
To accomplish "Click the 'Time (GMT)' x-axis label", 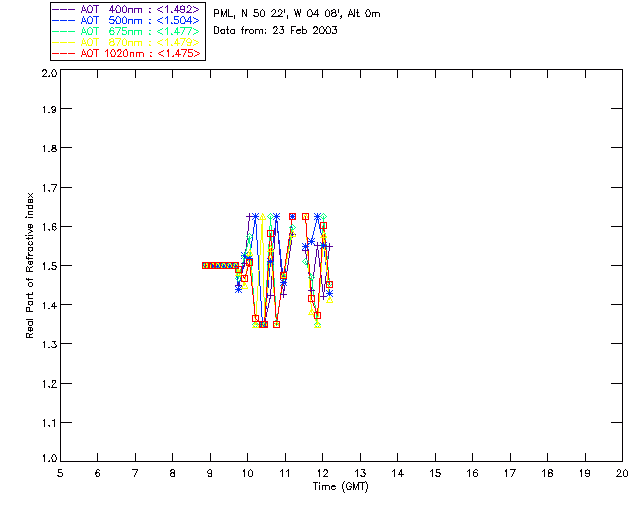I will 341,486.
